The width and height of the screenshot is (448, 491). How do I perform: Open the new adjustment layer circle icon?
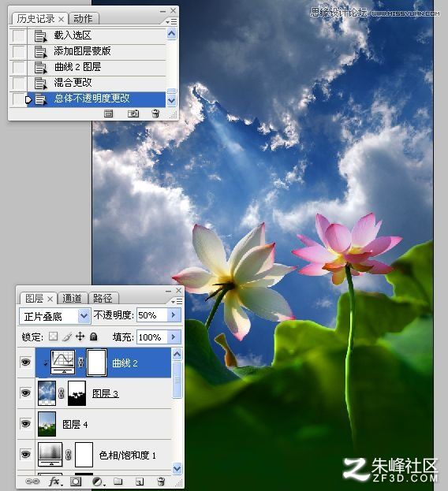[98, 482]
